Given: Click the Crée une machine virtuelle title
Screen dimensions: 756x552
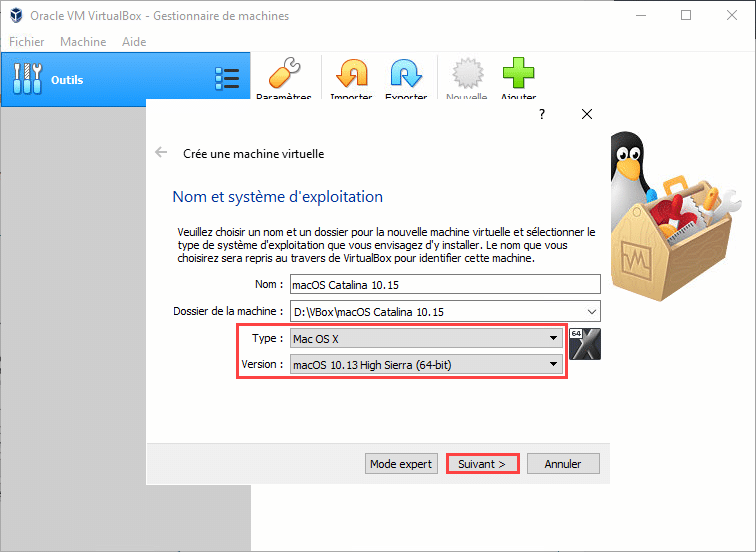Looking at the screenshot, I should tap(254, 154).
